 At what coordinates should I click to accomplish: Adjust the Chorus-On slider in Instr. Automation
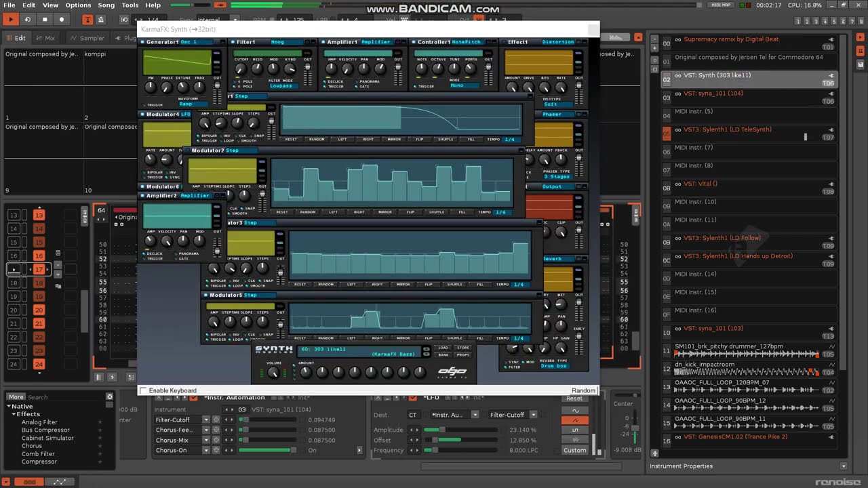click(268, 450)
